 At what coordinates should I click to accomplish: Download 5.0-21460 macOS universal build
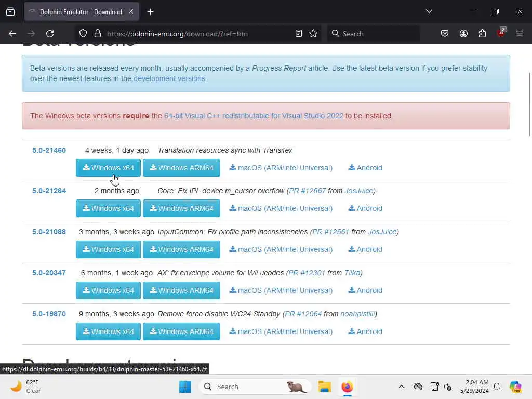click(281, 168)
